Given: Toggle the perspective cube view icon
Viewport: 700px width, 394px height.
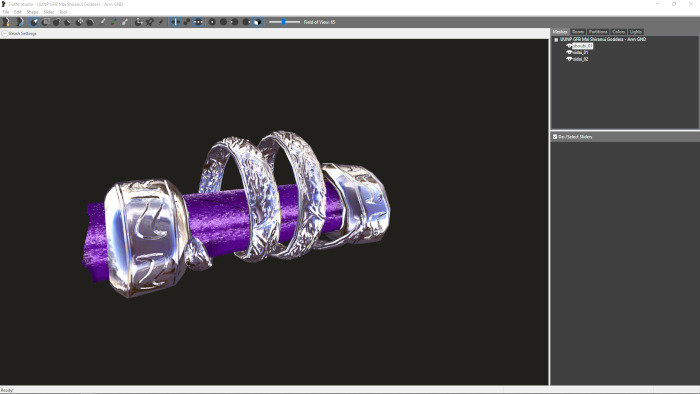Looking at the screenshot, I should [258, 22].
